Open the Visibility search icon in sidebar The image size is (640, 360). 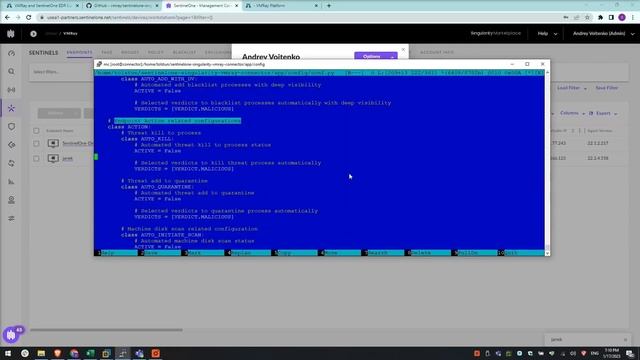tap(11, 71)
